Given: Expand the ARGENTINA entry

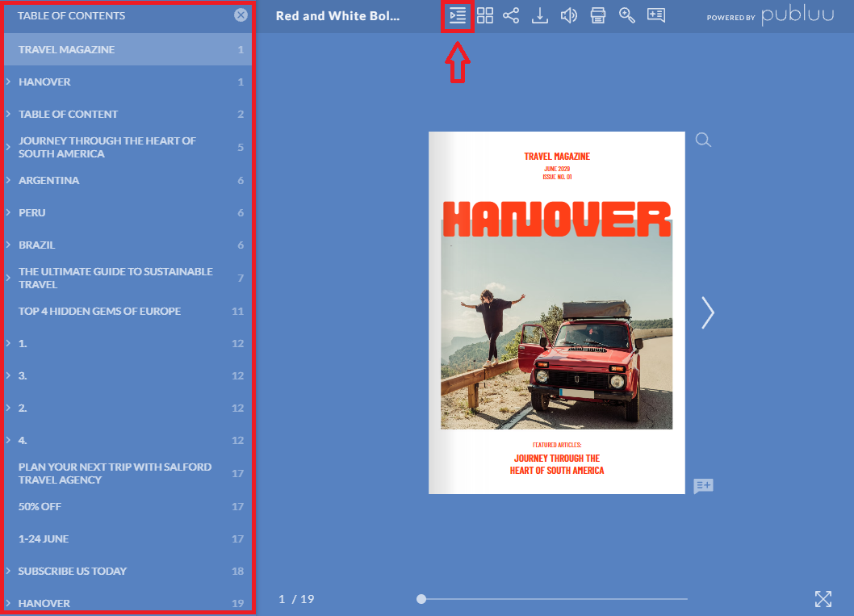Looking at the screenshot, I should point(9,180).
